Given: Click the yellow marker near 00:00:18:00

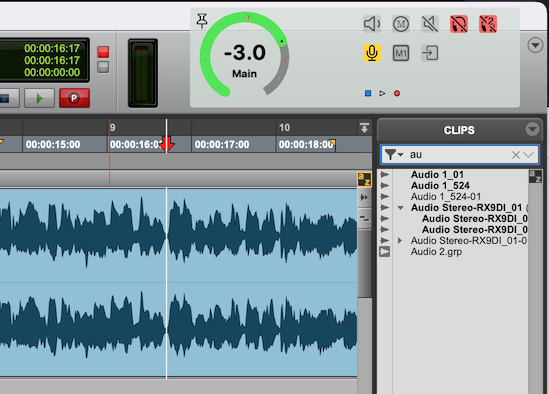Looking at the screenshot, I should [x=332, y=143].
